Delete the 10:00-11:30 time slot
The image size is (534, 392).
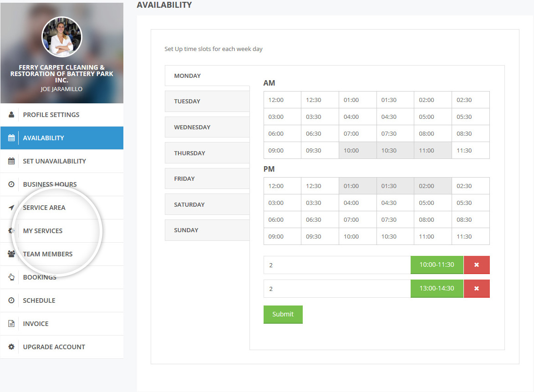pyautogui.click(x=476, y=265)
